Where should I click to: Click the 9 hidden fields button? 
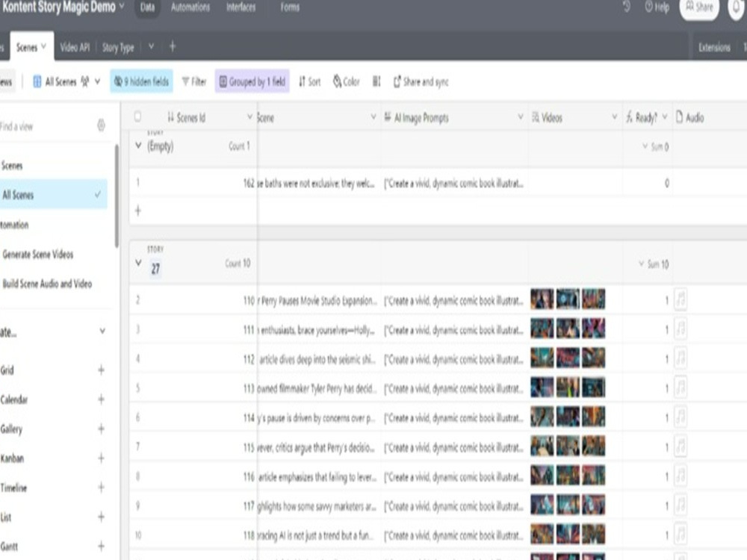pos(141,81)
